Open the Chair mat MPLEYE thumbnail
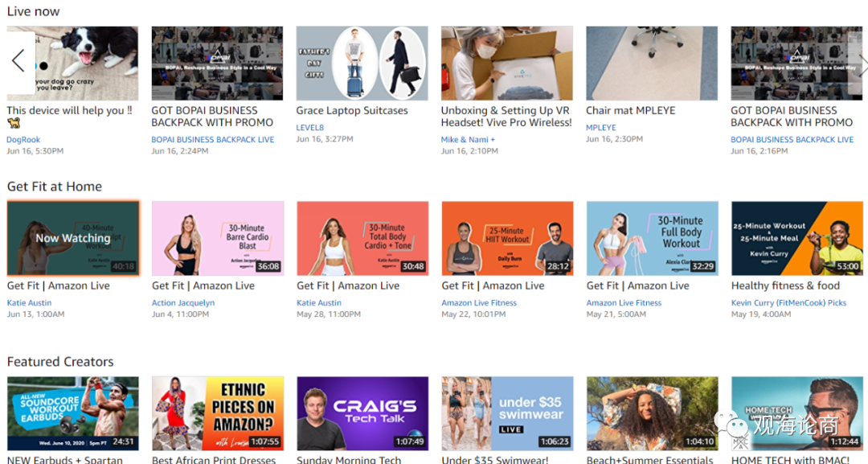Screen dimensions: 868x464 coord(652,63)
